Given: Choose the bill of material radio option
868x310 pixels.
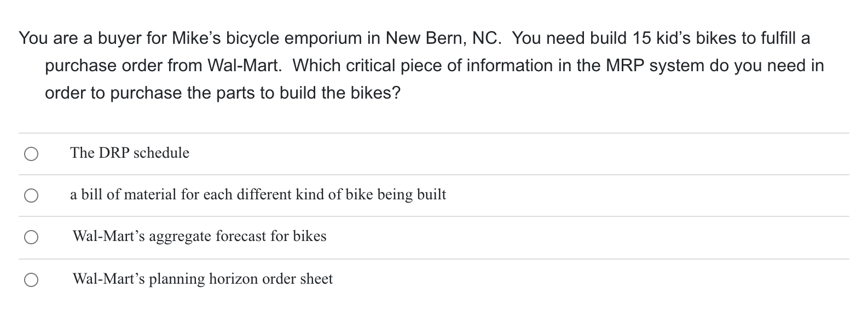Looking at the screenshot, I should coord(31,196).
